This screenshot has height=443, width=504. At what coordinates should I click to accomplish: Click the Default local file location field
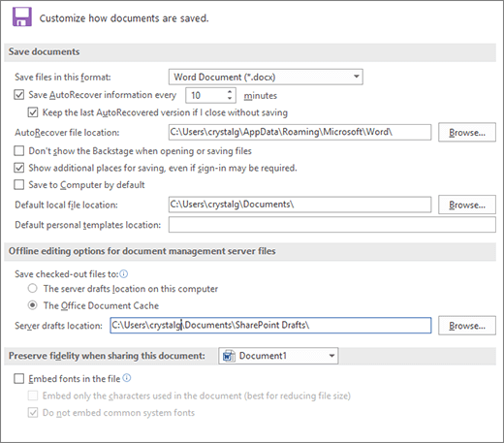[x=299, y=205]
